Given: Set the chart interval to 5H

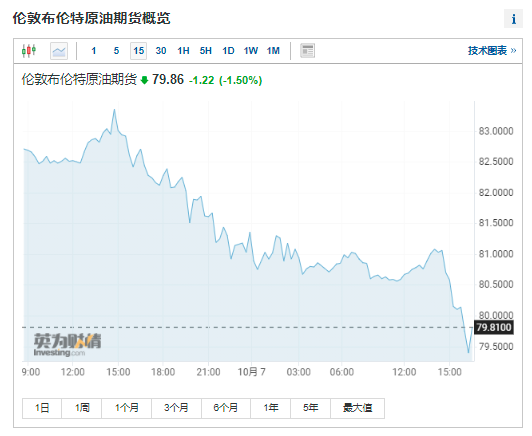Looking at the screenshot, I should tap(206, 51).
